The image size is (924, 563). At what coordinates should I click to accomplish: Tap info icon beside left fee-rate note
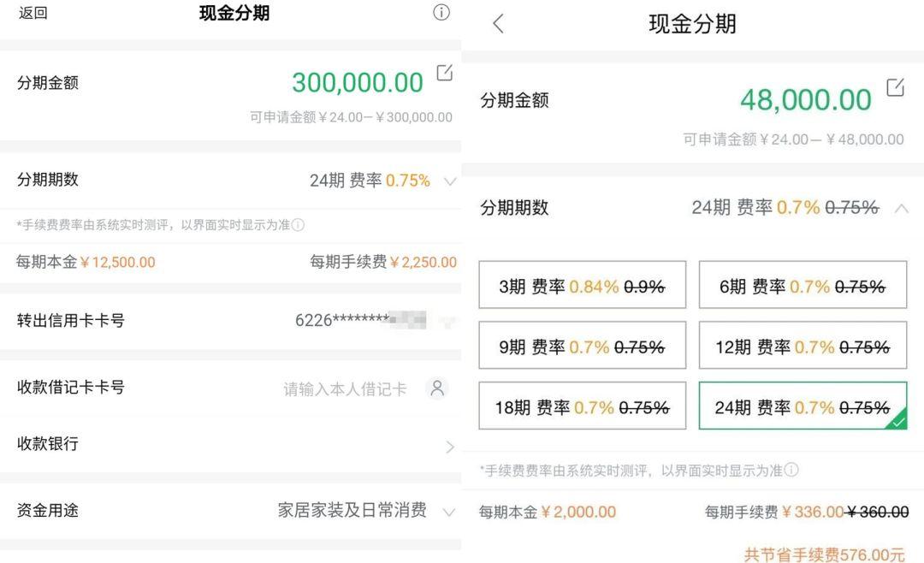tap(298, 225)
